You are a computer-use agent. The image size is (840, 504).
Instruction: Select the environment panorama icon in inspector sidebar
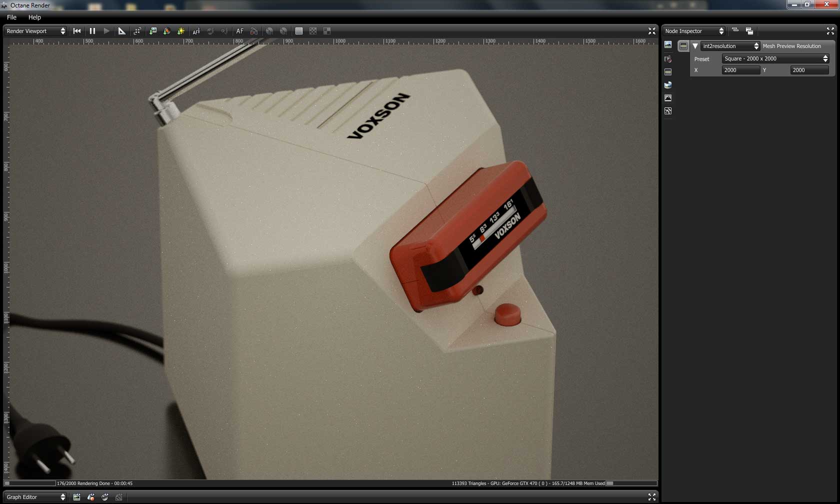(668, 85)
